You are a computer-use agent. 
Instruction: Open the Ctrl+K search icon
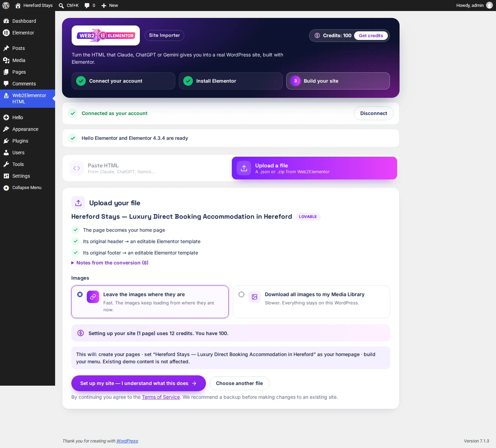61,6
